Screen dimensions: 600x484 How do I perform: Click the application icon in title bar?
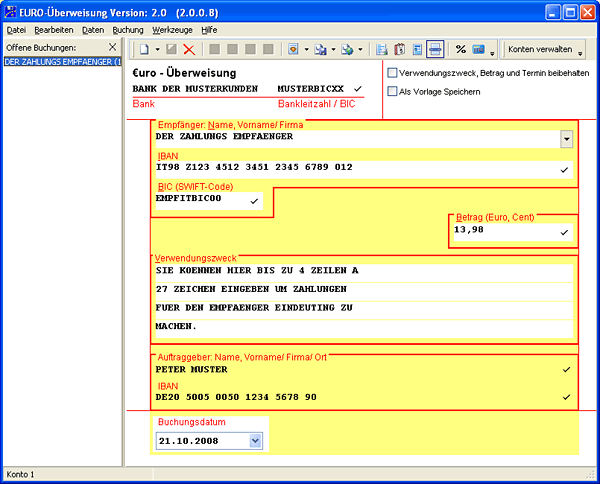tap(10, 12)
